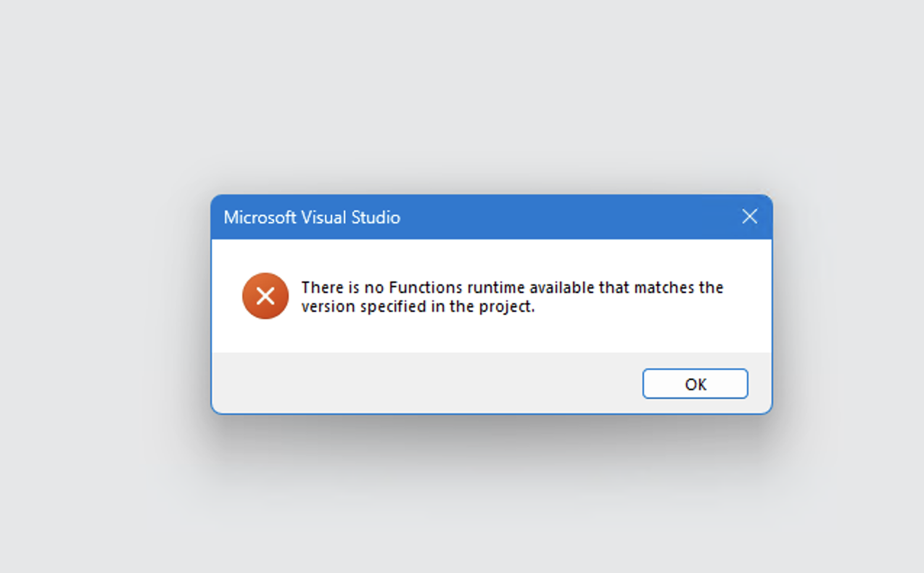The image size is (924, 573).
Task: Click the gray background left of the dialog
Action: (x=102, y=305)
